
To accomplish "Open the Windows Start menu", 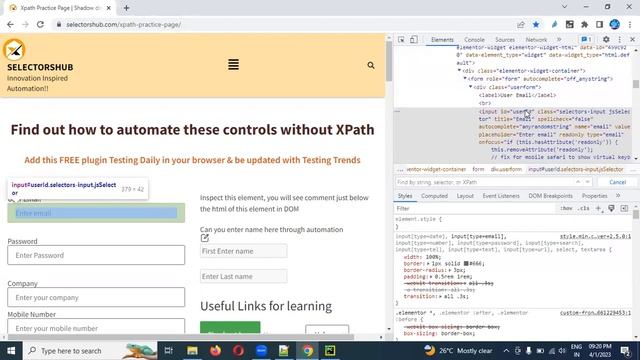I will 11,351.
